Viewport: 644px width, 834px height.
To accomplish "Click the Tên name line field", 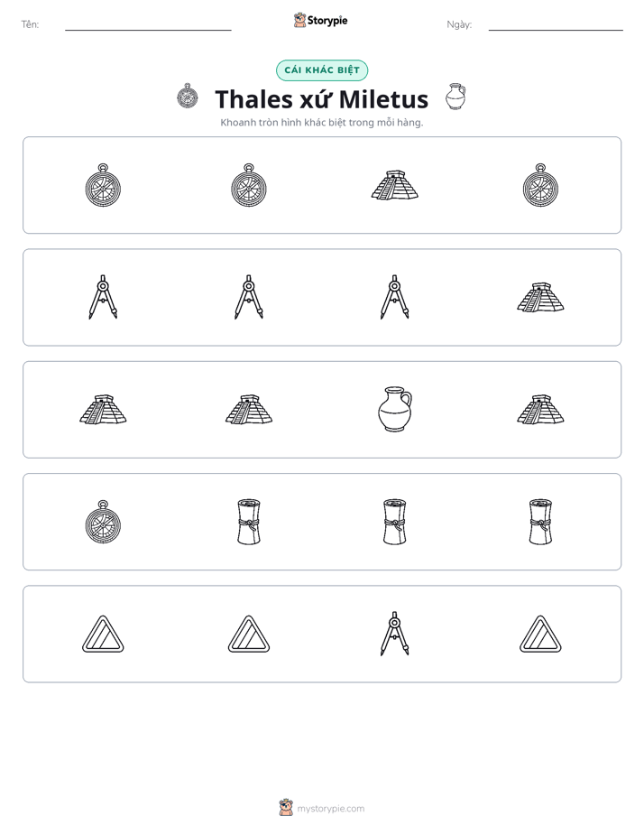I will point(148,25).
